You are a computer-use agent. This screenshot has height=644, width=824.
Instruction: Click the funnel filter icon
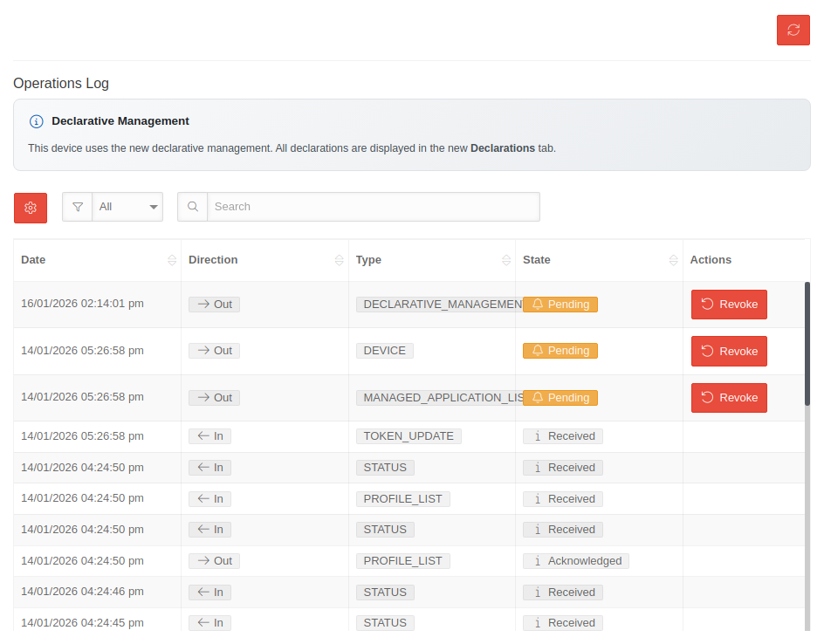point(78,207)
